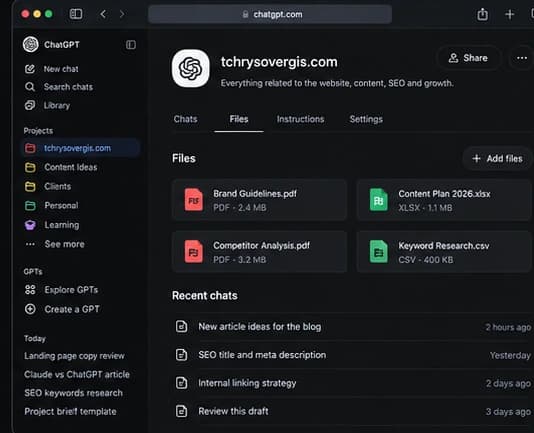Click chat icon beside Review this draft

pyautogui.click(x=182, y=411)
